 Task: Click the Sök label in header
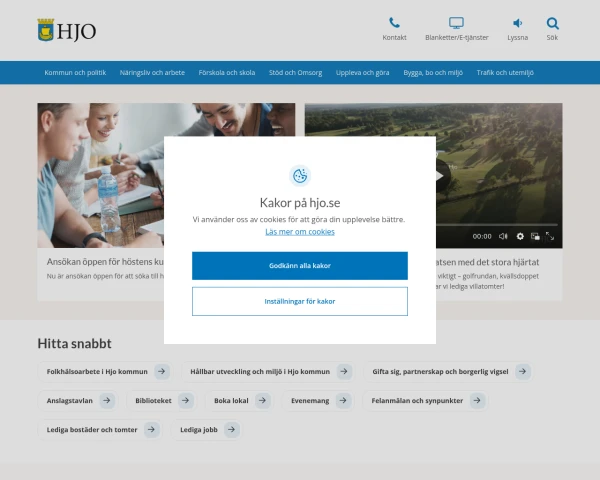click(x=552, y=38)
